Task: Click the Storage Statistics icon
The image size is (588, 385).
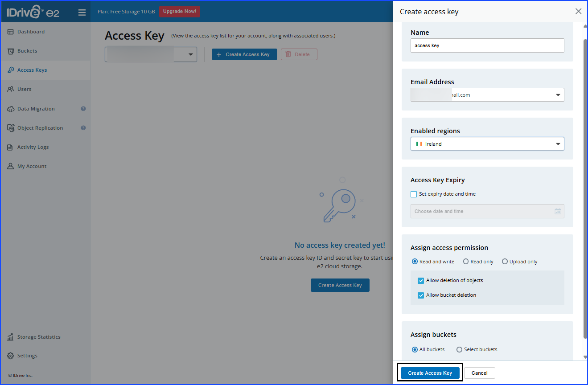Action: tap(10, 336)
